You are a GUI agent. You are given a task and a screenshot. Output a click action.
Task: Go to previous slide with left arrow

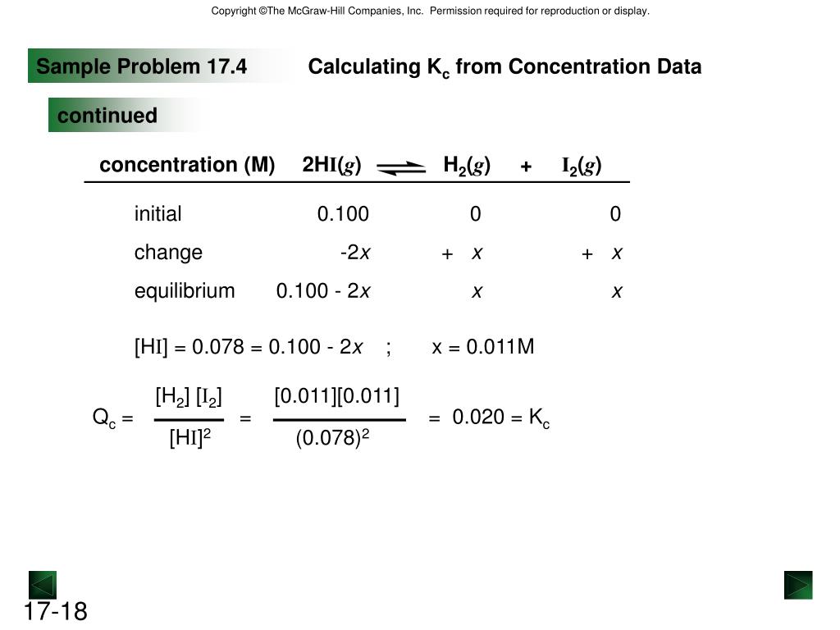tap(43, 585)
